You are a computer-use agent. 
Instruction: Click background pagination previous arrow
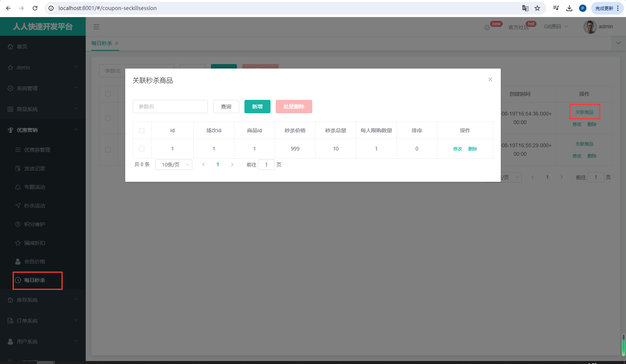533,177
